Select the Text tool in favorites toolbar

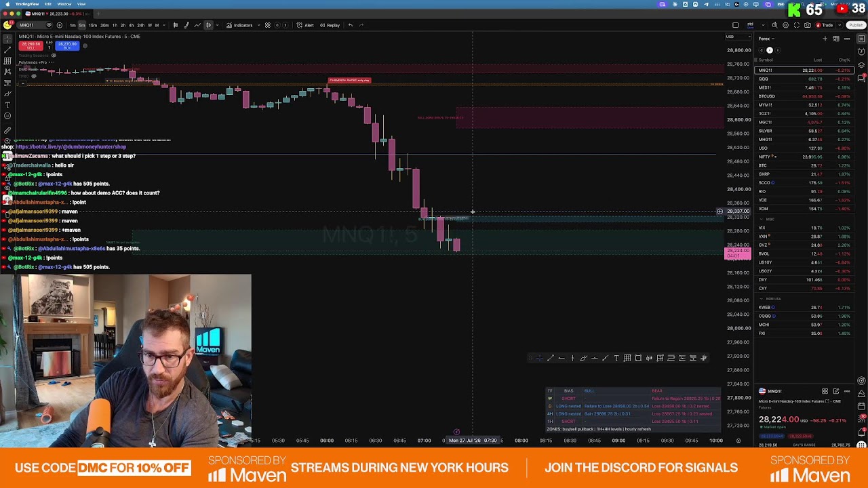(x=616, y=358)
